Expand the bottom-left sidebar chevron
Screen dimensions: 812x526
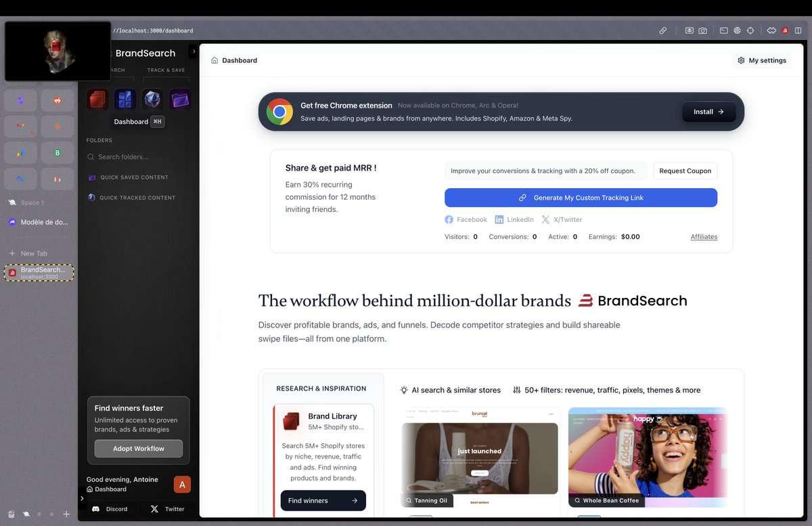click(83, 498)
